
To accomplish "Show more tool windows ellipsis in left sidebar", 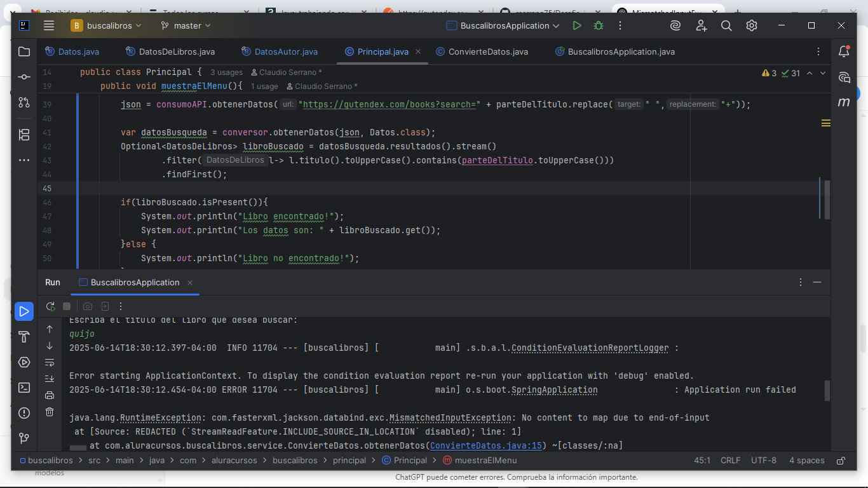I will [24, 160].
